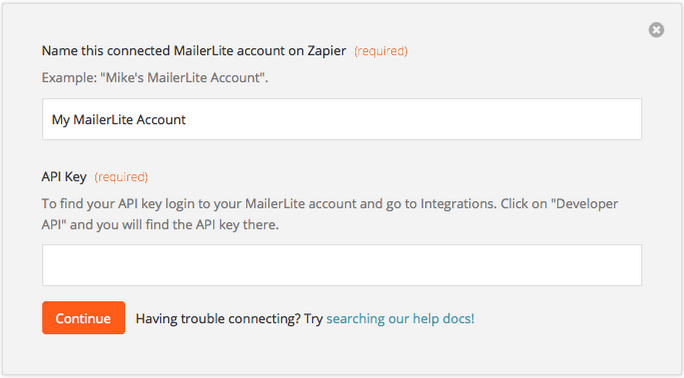Image resolution: width=684 pixels, height=378 pixels.
Task: Click the 'Having trouble connecting?' text
Action: pos(218,319)
